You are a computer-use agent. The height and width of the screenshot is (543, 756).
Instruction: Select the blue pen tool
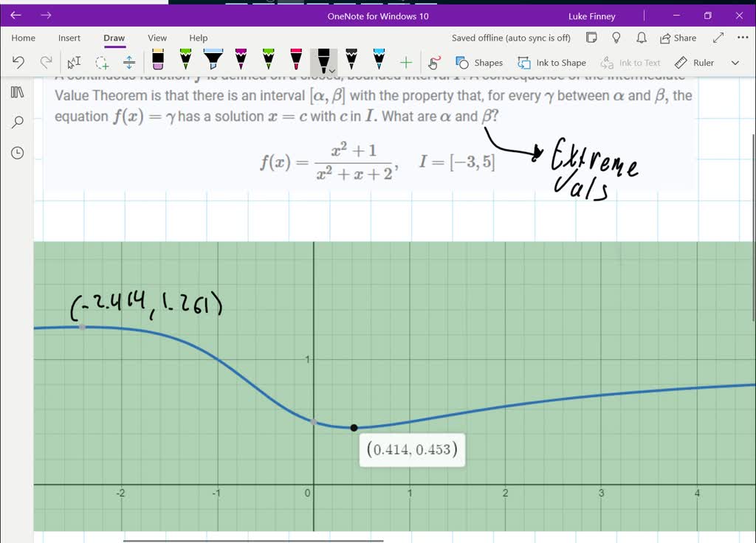click(x=379, y=62)
